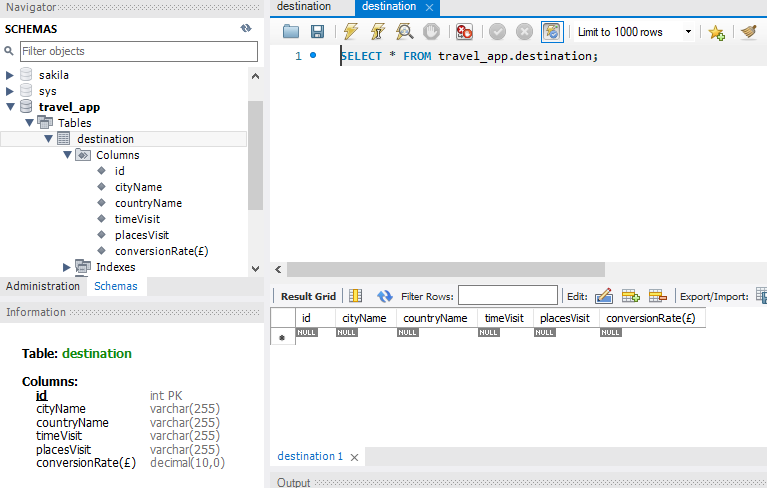This screenshot has width=767, height=488.
Task: Beautify query with the broom icon
Action: click(748, 32)
